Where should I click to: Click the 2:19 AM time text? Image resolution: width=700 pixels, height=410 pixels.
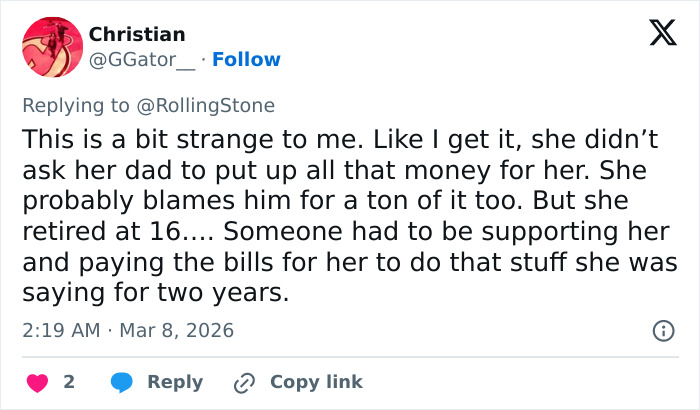coord(62,330)
